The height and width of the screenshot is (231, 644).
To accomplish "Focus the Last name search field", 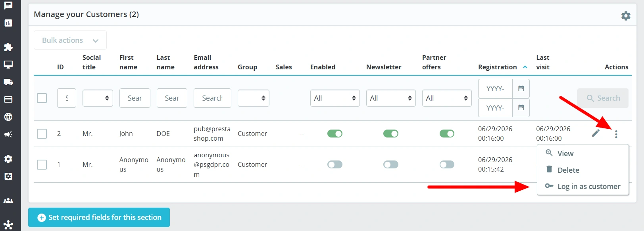I will pos(172,98).
